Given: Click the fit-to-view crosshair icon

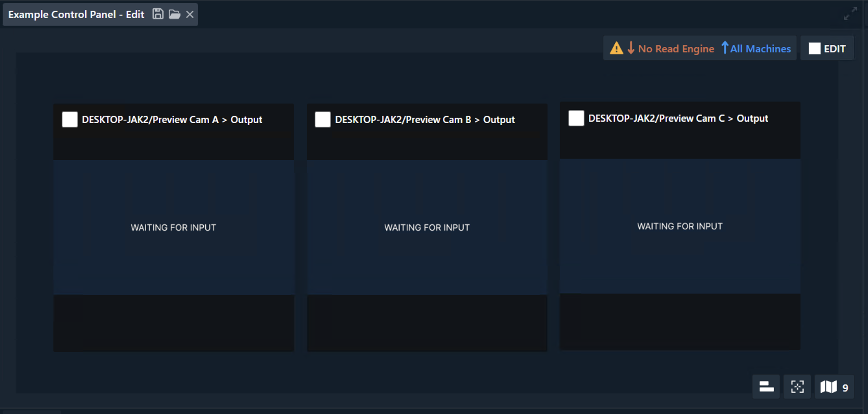Looking at the screenshot, I should coord(797,387).
